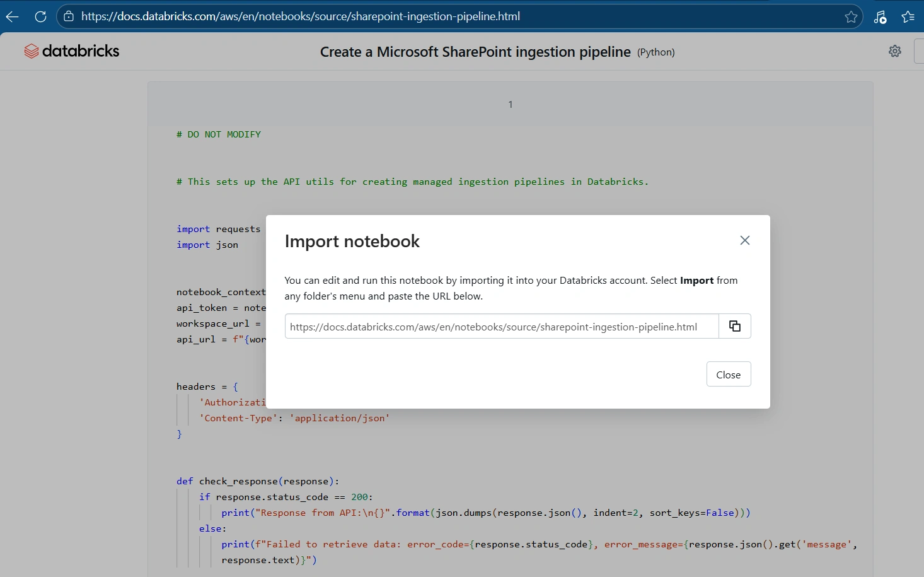Click the 'headers = {' code line
Screen dimensions: 924x577
(x=207, y=387)
